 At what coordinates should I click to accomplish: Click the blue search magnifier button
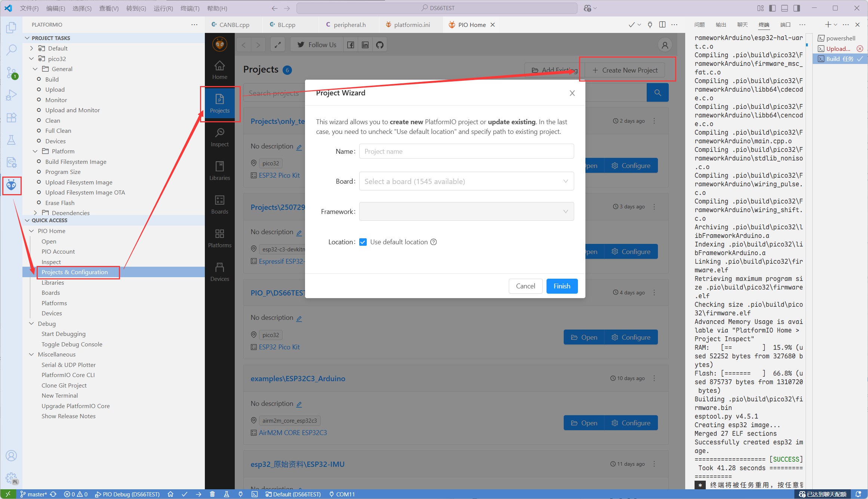point(657,92)
